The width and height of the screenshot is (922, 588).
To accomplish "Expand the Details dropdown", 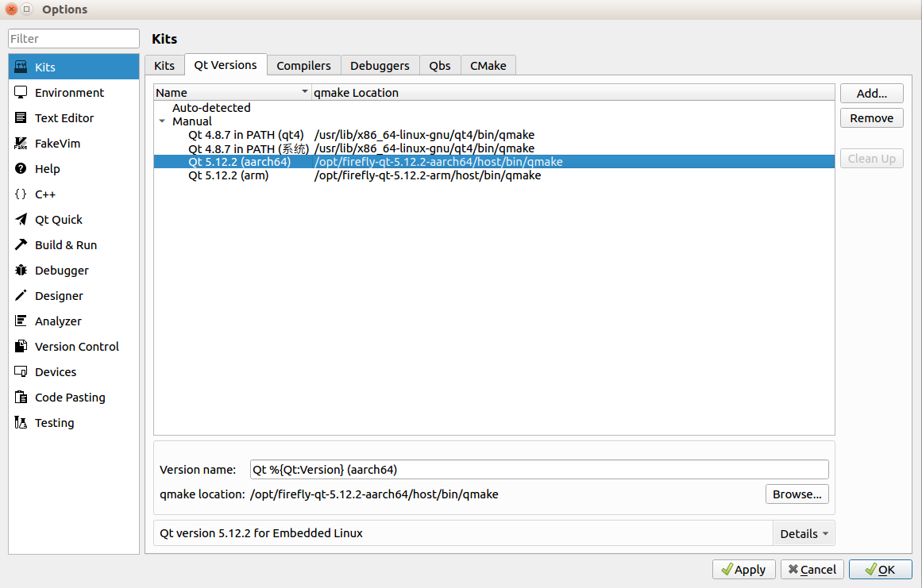I will pyautogui.click(x=804, y=534).
